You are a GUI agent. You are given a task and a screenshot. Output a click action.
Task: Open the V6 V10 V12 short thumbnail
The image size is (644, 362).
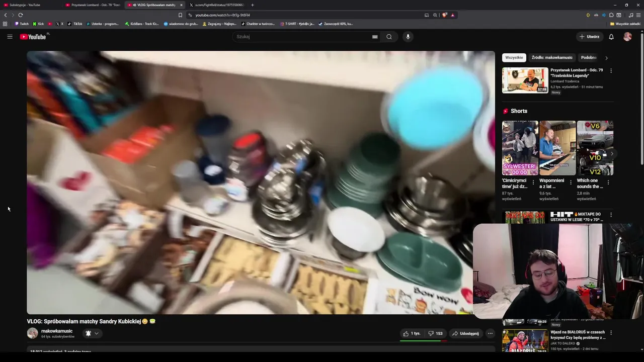pyautogui.click(x=595, y=148)
